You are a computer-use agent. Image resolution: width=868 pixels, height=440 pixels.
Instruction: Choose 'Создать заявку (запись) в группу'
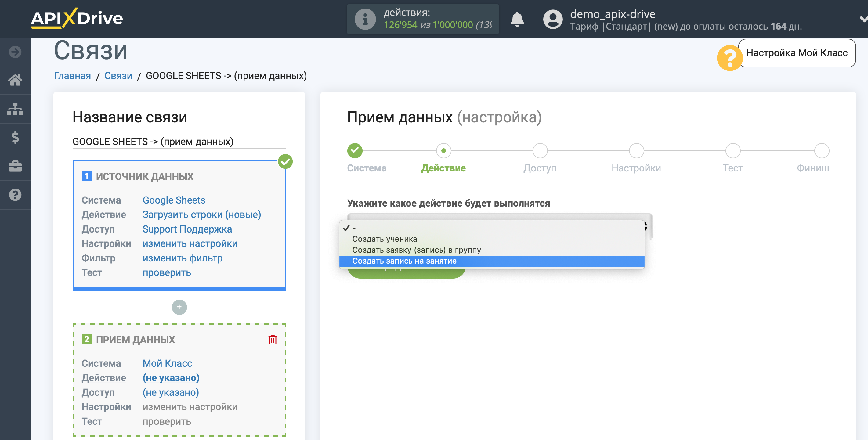coord(492,250)
